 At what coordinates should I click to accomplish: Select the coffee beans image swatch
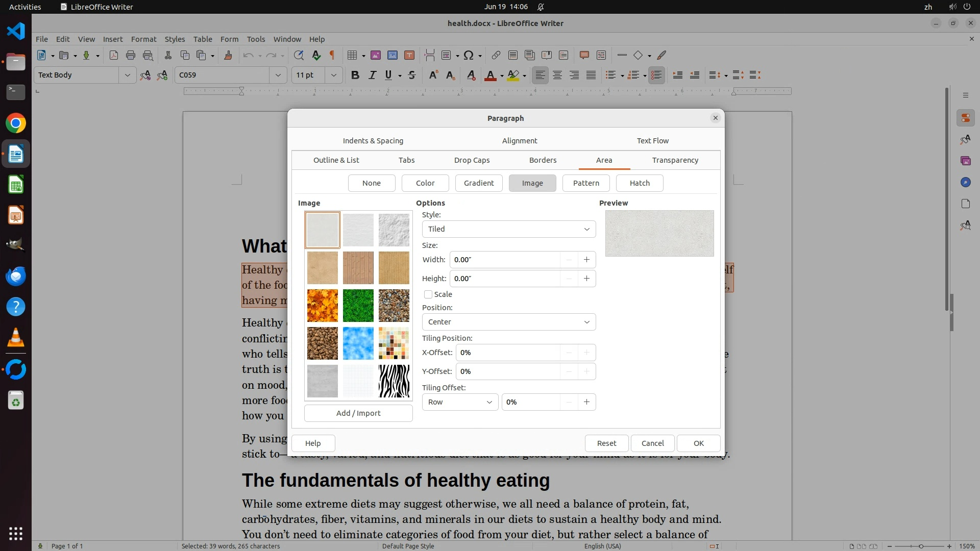click(x=322, y=343)
